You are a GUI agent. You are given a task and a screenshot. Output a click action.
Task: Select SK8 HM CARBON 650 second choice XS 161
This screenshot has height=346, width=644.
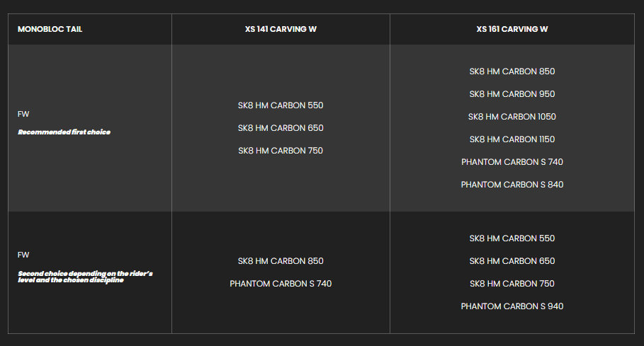coord(512,261)
